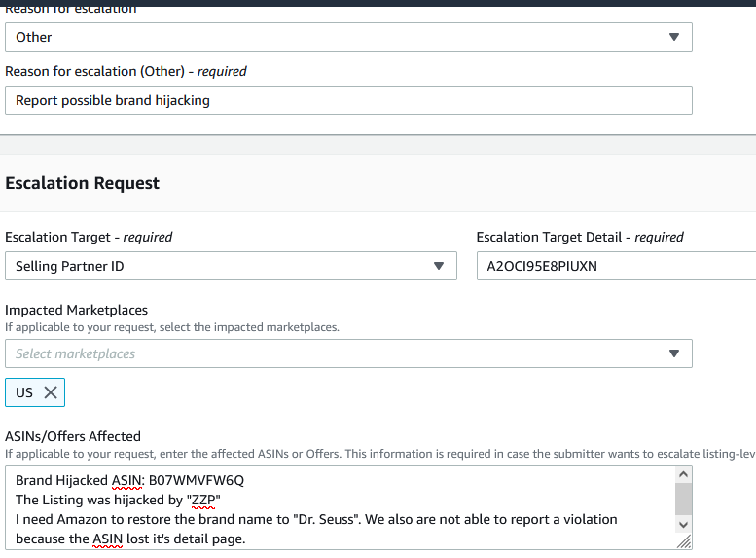Click the "Escalation Target Detail - required" label
Image resolution: width=756 pixels, height=558 pixels.
click(x=580, y=237)
